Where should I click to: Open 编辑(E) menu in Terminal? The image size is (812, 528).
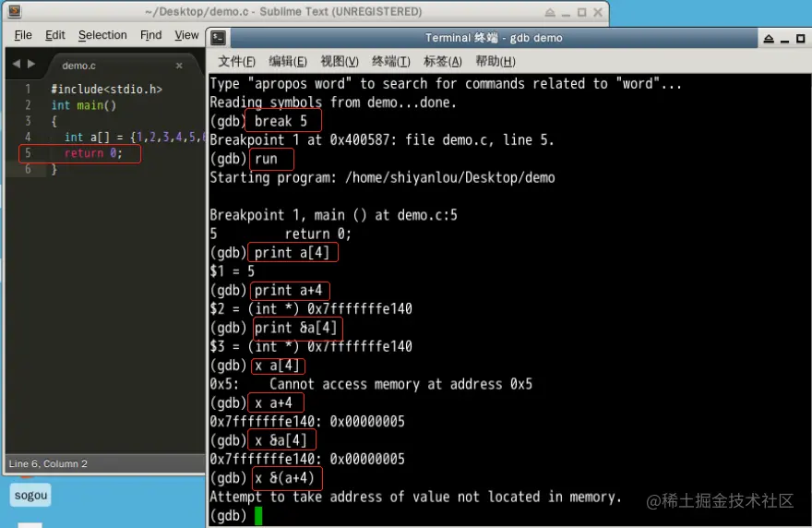click(288, 62)
